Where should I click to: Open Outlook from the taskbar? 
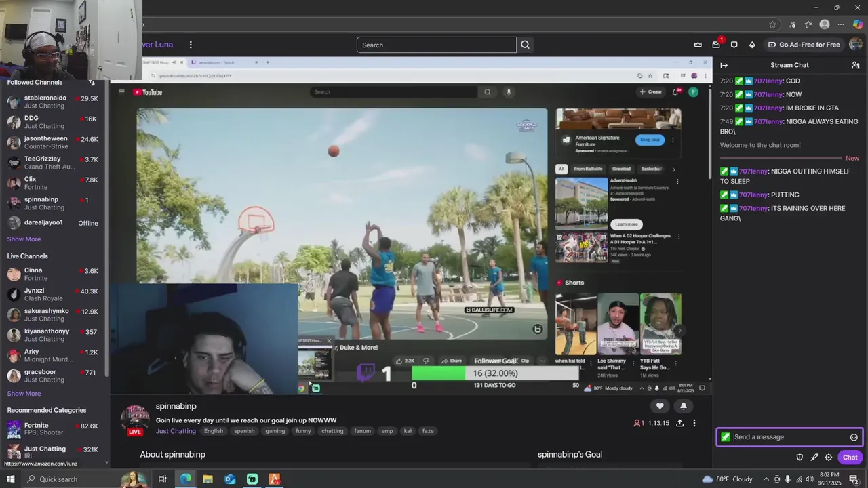(230, 479)
